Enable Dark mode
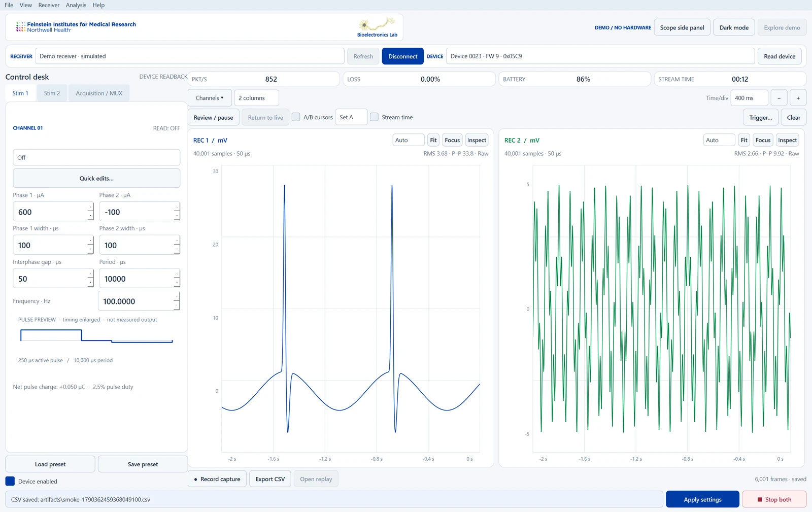 coord(734,27)
